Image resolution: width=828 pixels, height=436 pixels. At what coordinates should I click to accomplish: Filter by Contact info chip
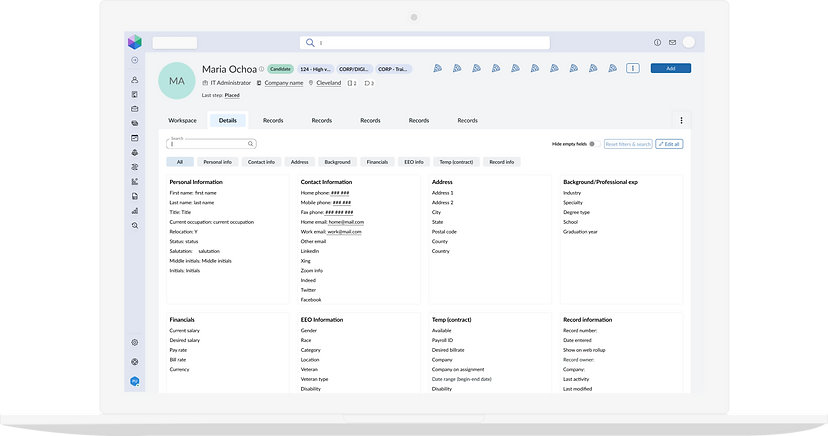click(x=261, y=162)
